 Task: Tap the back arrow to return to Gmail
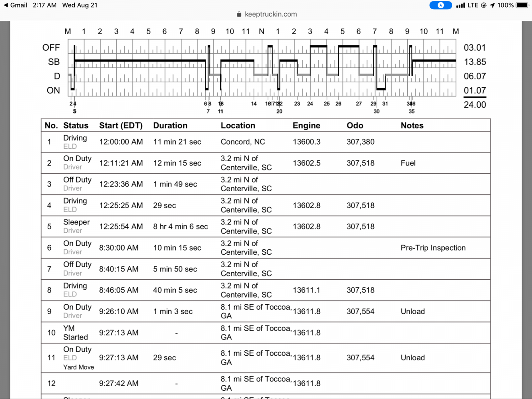5,5
